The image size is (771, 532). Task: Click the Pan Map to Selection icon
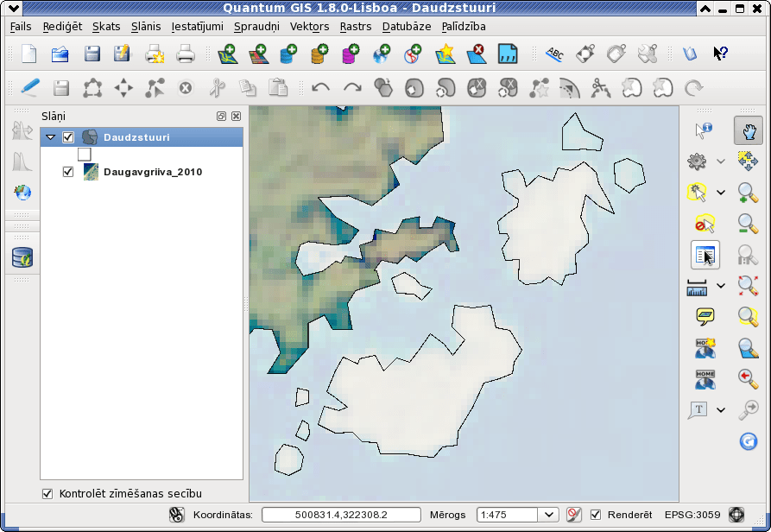click(x=748, y=161)
